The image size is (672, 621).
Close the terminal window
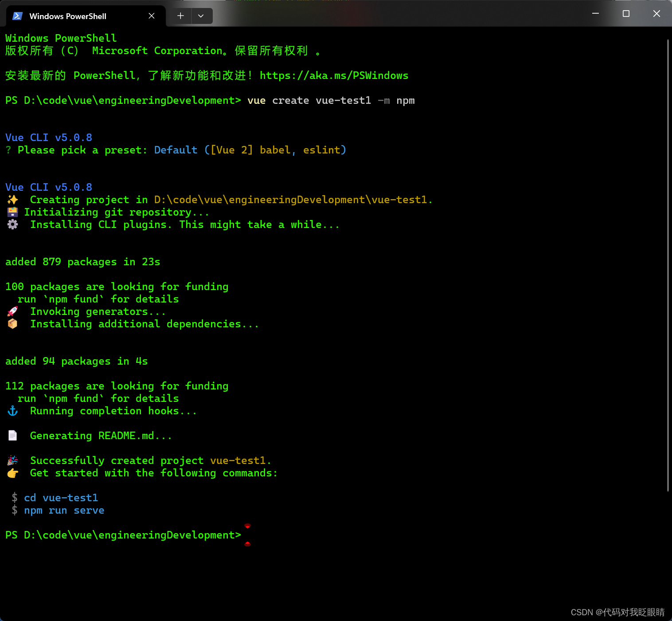point(656,14)
